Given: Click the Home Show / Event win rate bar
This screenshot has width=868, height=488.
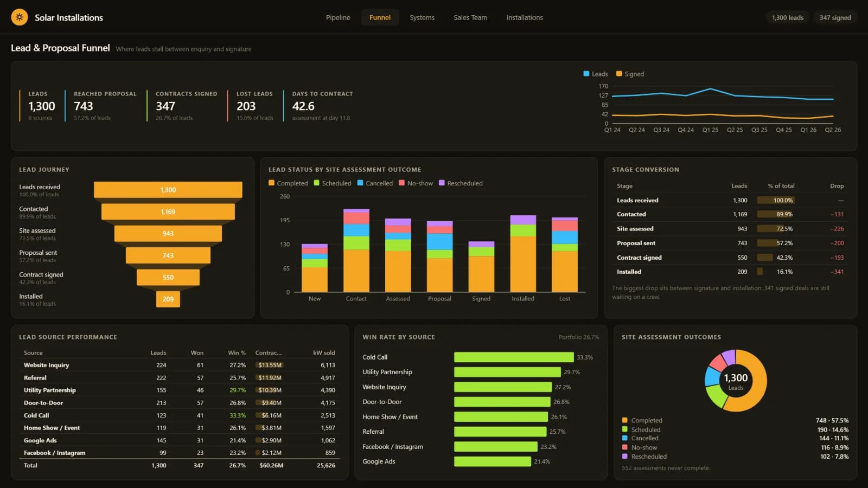Looking at the screenshot, I should click(501, 417).
